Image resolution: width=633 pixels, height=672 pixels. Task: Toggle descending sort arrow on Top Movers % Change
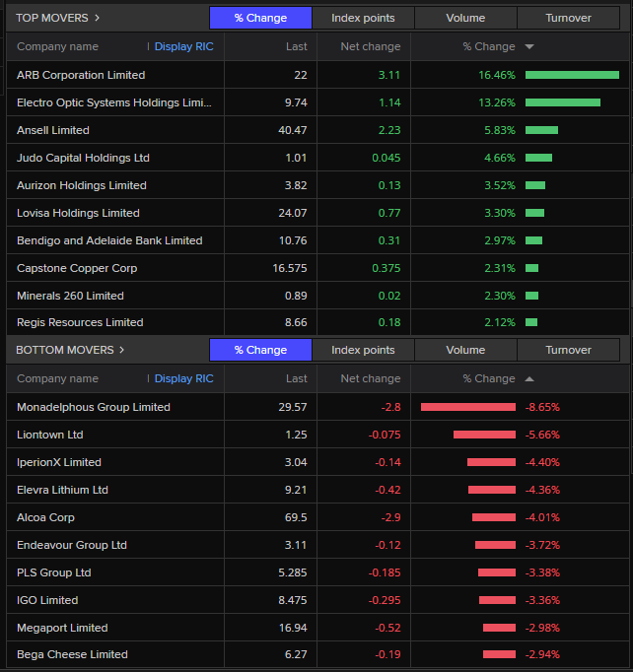529,46
